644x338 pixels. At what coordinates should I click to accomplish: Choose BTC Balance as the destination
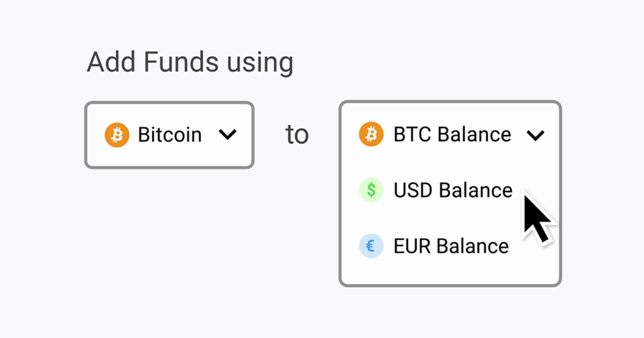(451, 134)
